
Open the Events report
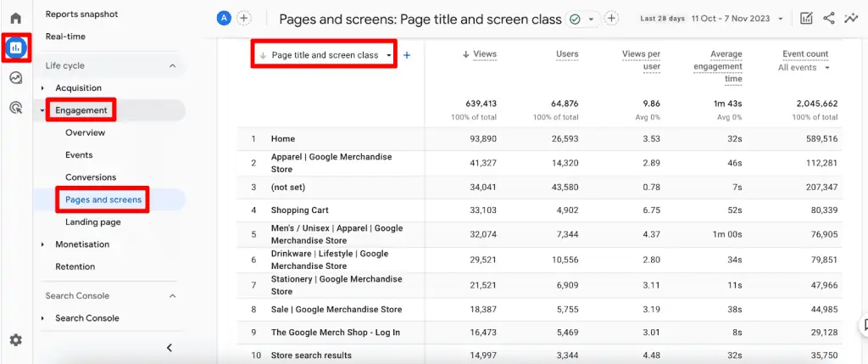[x=79, y=154]
